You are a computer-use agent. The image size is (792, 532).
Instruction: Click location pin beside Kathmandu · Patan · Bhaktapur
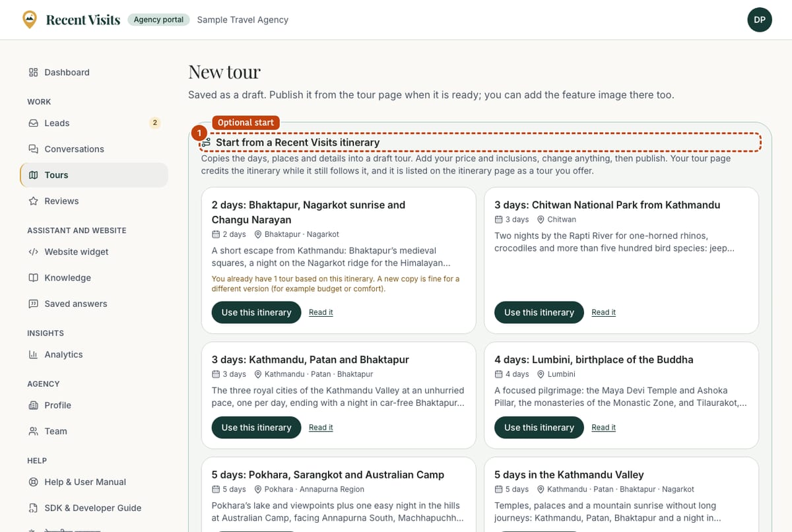click(x=258, y=374)
